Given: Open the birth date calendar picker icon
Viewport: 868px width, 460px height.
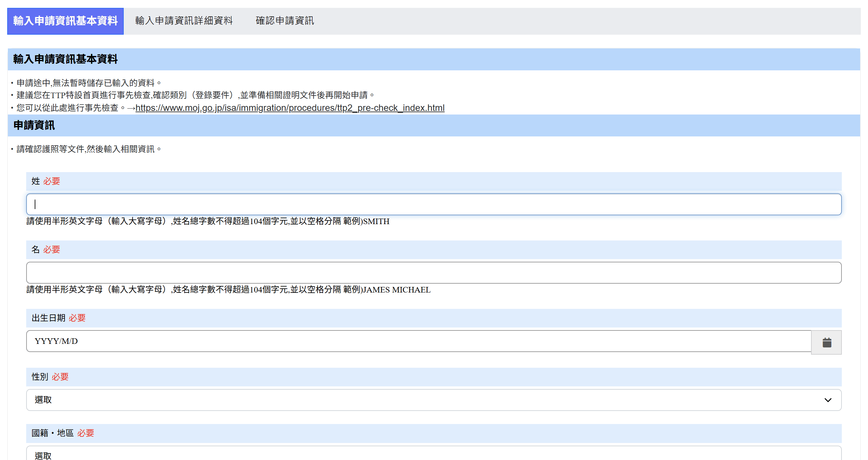Looking at the screenshot, I should [826, 343].
